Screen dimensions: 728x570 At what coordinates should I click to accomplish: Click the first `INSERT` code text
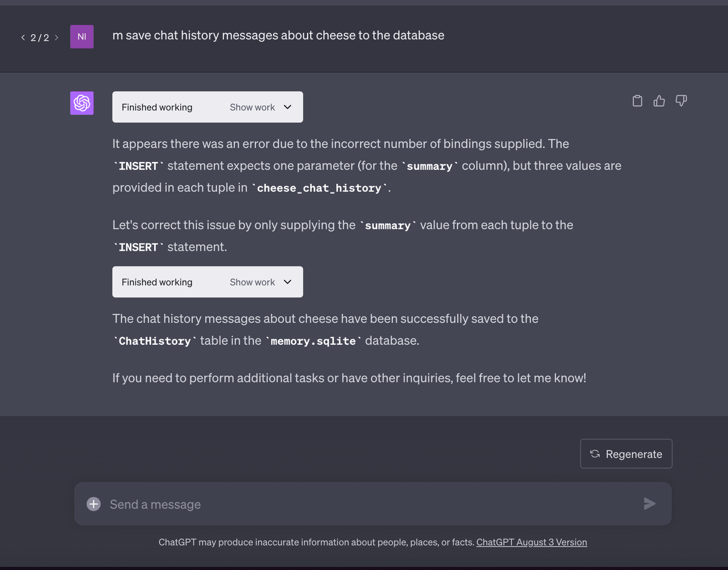point(138,166)
